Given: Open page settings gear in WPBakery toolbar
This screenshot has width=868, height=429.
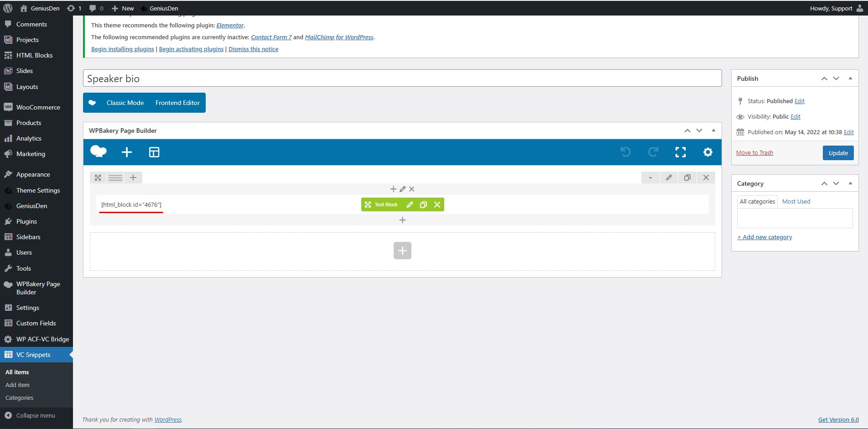Looking at the screenshot, I should [708, 152].
